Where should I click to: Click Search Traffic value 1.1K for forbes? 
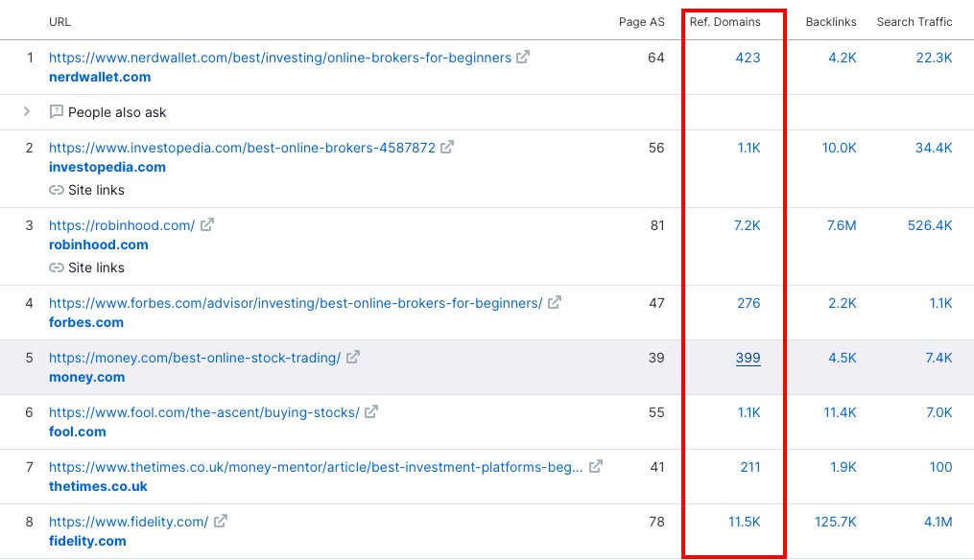941,303
